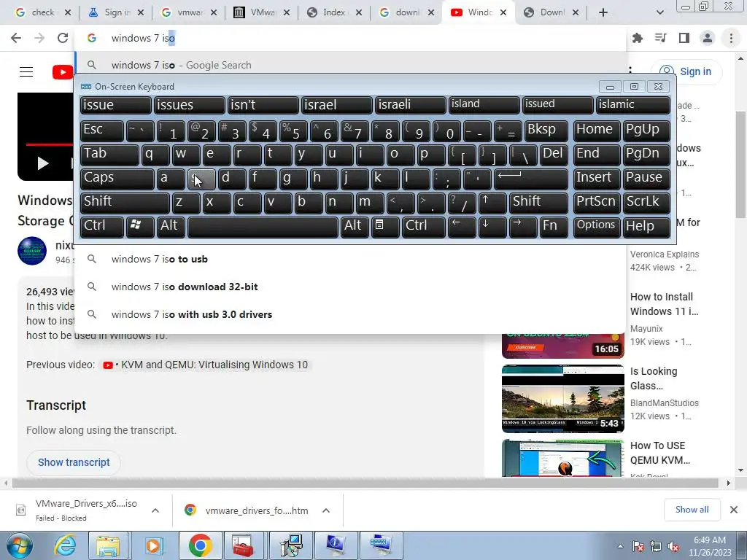Viewport: 747px width, 560px height.
Task: Open the Chrome extensions puzzle icon
Action: point(638,38)
